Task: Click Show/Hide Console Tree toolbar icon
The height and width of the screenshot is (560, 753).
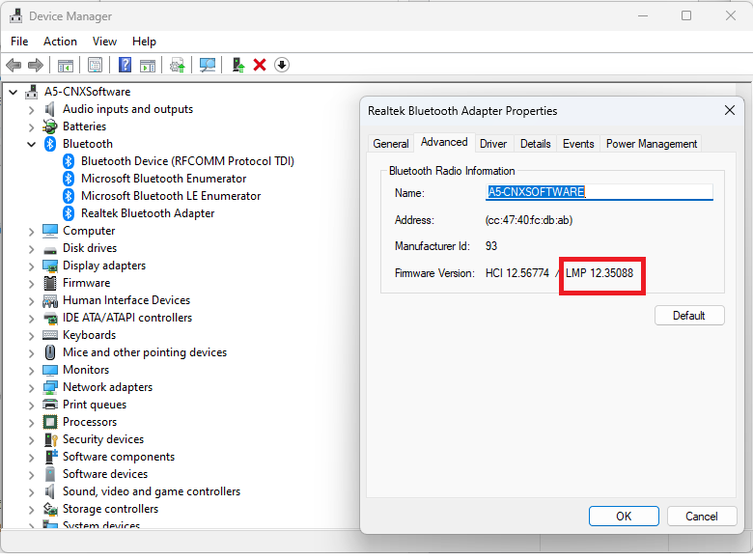Action: 66,65
